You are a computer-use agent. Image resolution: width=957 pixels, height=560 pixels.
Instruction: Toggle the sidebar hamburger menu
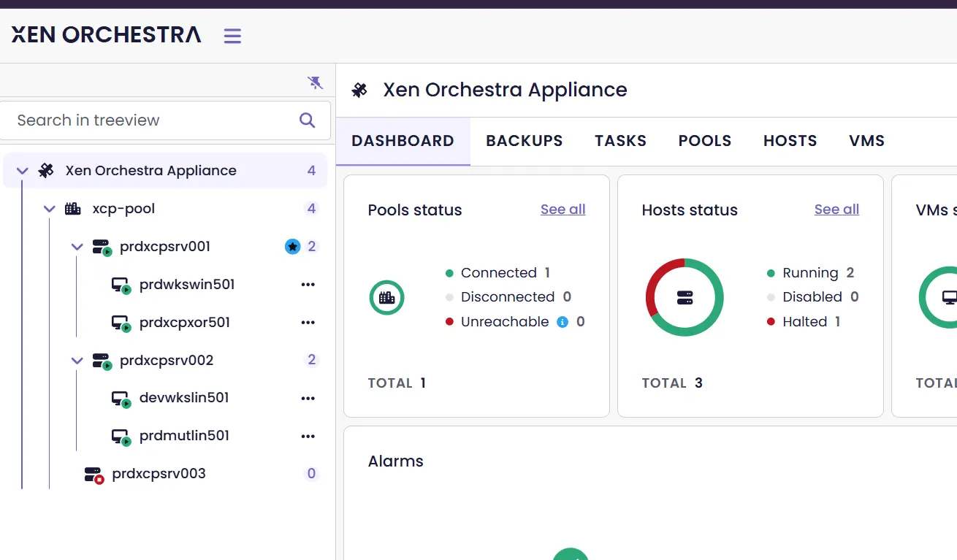click(232, 36)
